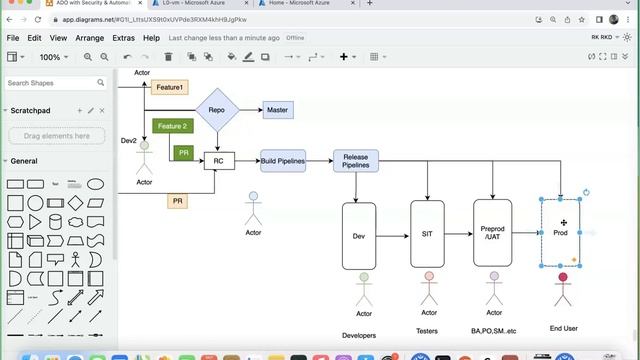Enter fullscreen mode via toolbar icon
Viewport: 640px width, 360px height.
pos(602,57)
